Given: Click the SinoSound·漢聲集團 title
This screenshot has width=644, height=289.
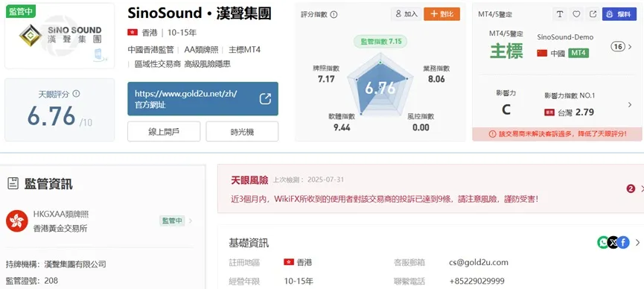Looking at the screenshot, I should pos(200,13).
